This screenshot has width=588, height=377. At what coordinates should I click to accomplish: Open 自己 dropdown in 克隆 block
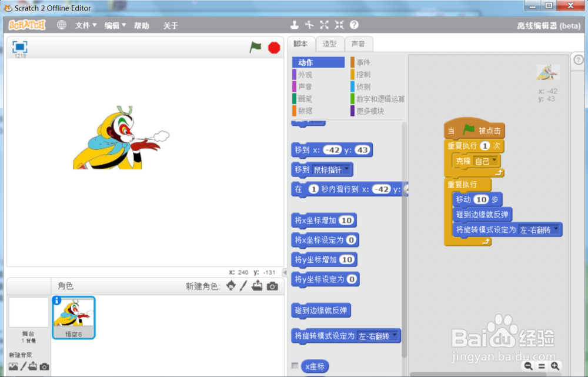tap(486, 161)
